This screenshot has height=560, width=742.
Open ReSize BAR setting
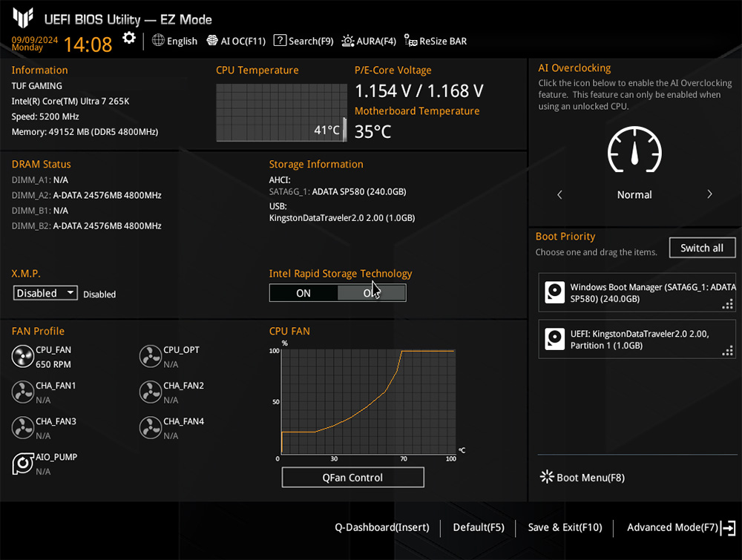pyautogui.click(x=436, y=41)
